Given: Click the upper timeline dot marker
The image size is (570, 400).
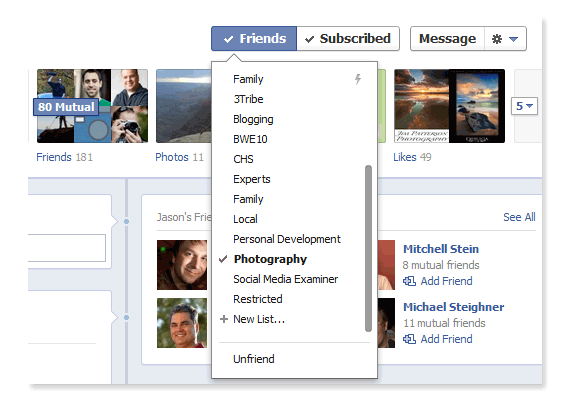Looking at the screenshot, I should [127, 221].
